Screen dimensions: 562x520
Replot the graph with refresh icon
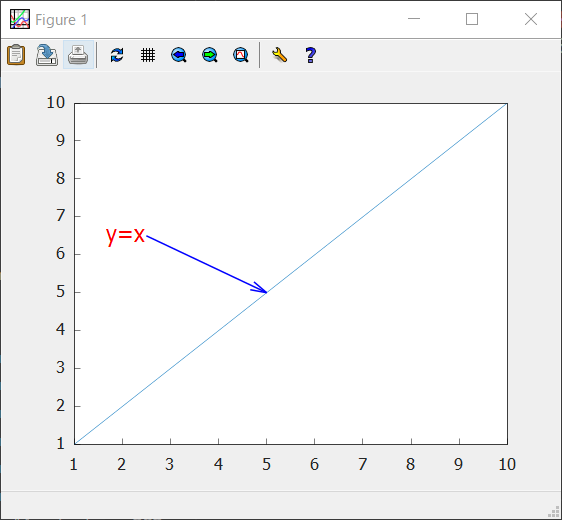click(117, 55)
